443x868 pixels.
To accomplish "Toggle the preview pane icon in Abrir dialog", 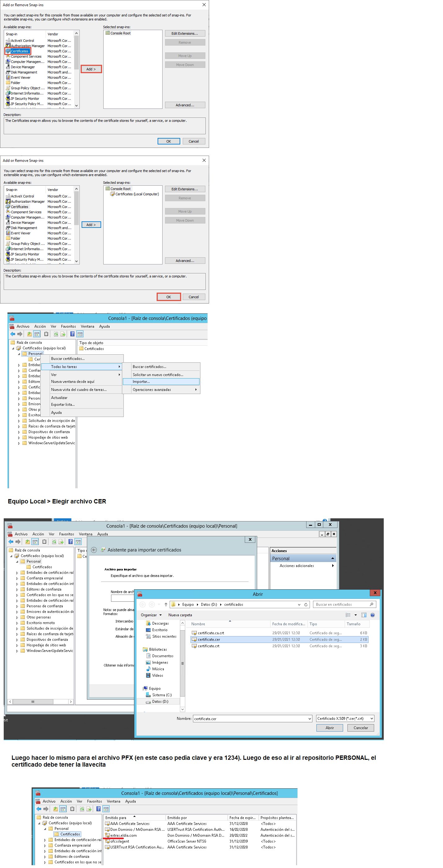I will [x=364, y=615].
